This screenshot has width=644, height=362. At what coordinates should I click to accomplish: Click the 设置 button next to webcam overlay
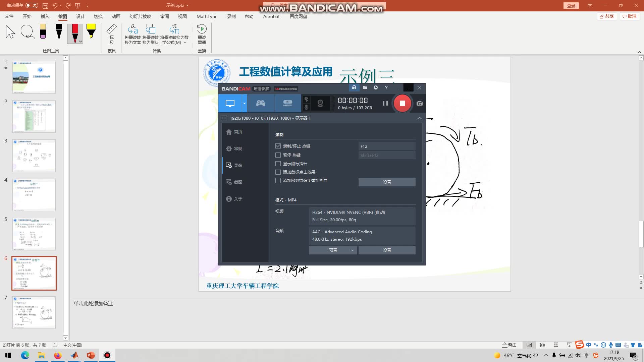coord(387,182)
